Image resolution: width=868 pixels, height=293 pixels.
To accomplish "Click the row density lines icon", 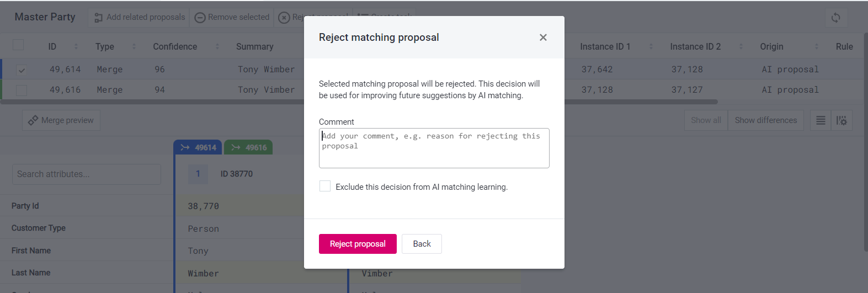I will click(x=821, y=120).
